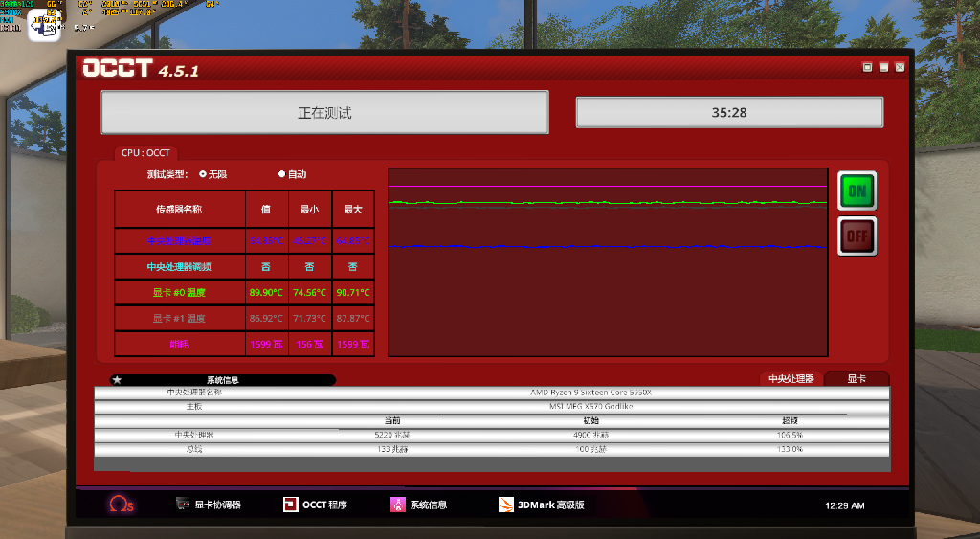
Task: Click the 5220 兆赫 current CPU clock
Action: [x=392, y=435]
